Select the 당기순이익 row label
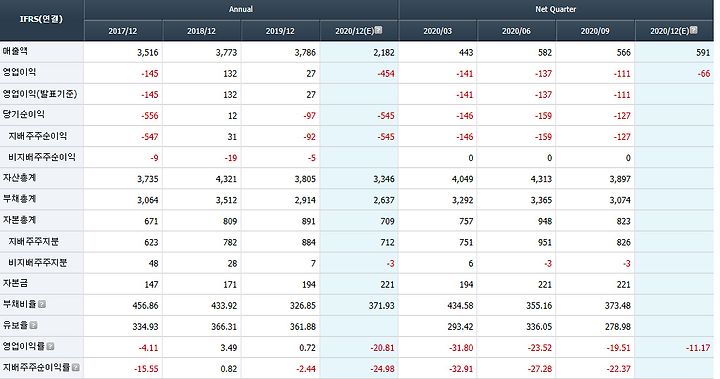720x379 pixels. pyautogui.click(x=24, y=114)
